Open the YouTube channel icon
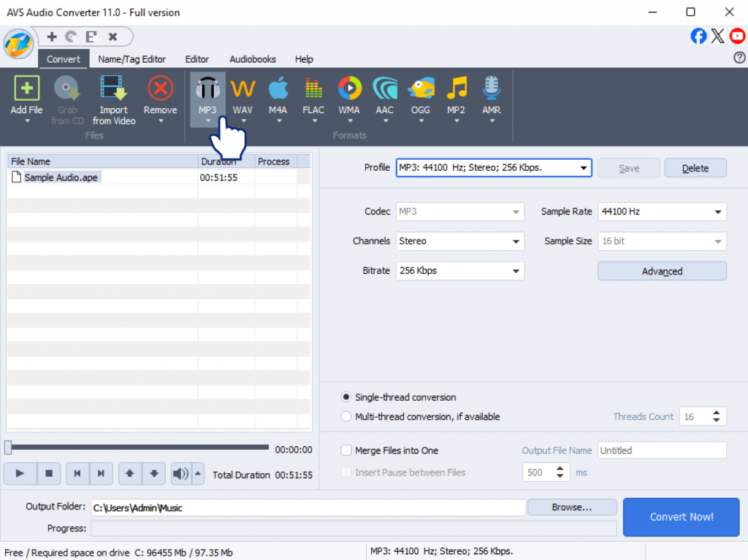Viewport: 748px width, 560px height. click(x=737, y=36)
